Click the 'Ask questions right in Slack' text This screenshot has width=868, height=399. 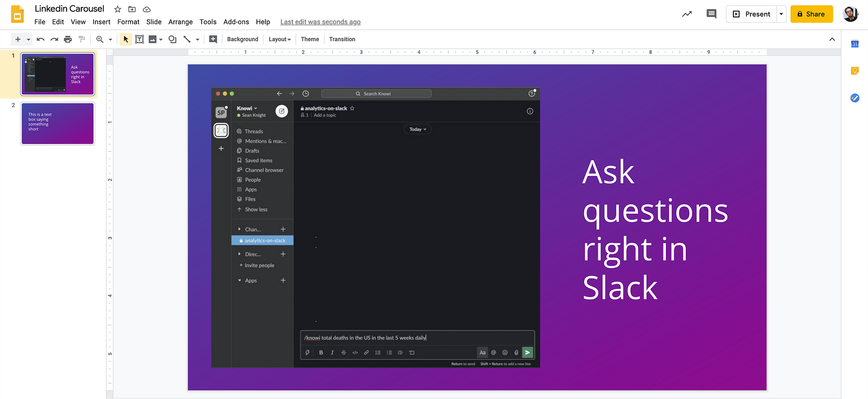[655, 230]
